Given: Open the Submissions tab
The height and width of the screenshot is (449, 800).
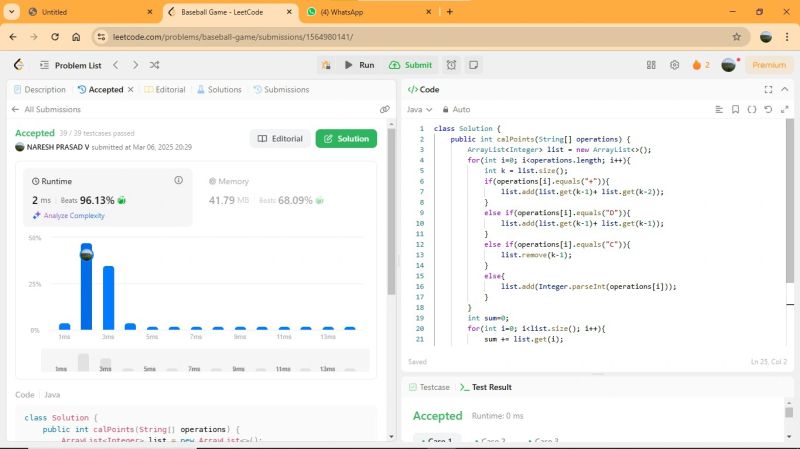Looking at the screenshot, I should point(281,89).
